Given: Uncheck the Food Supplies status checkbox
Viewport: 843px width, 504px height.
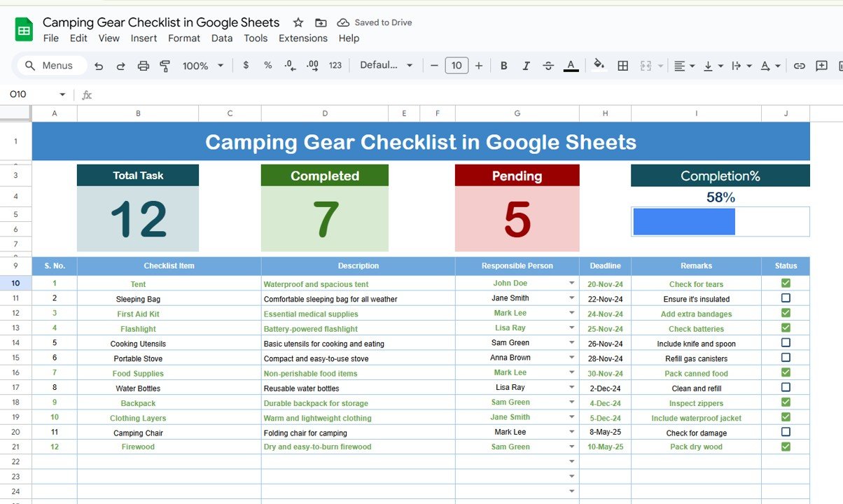Looking at the screenshot, I should pyautogui.click(x=786, y=372).
